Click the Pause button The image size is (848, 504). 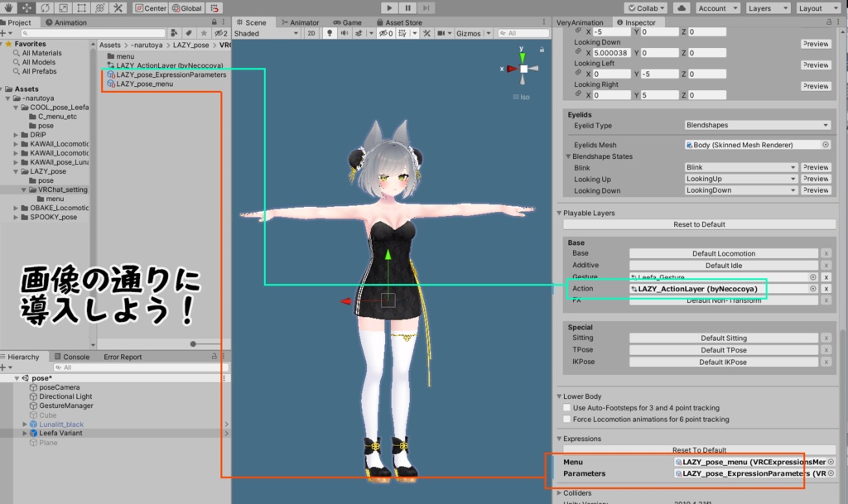[407, 8]
